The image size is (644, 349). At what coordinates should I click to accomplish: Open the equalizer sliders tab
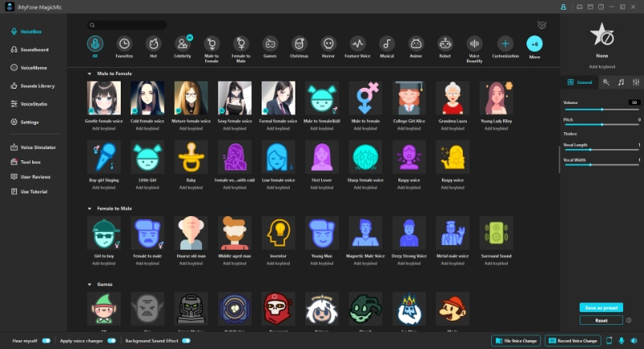pyautogui.click(x=636, y=82)
